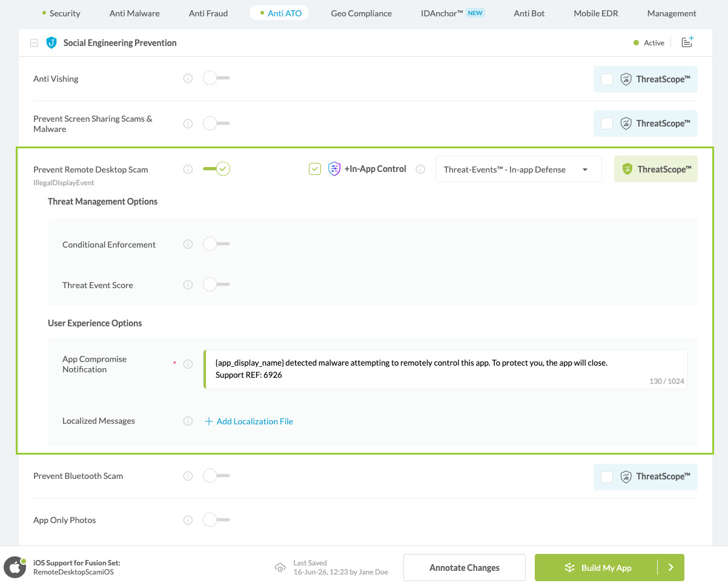Open Build My App arrow options
This screenshot has width=728, height=586.
pos(671,568)
